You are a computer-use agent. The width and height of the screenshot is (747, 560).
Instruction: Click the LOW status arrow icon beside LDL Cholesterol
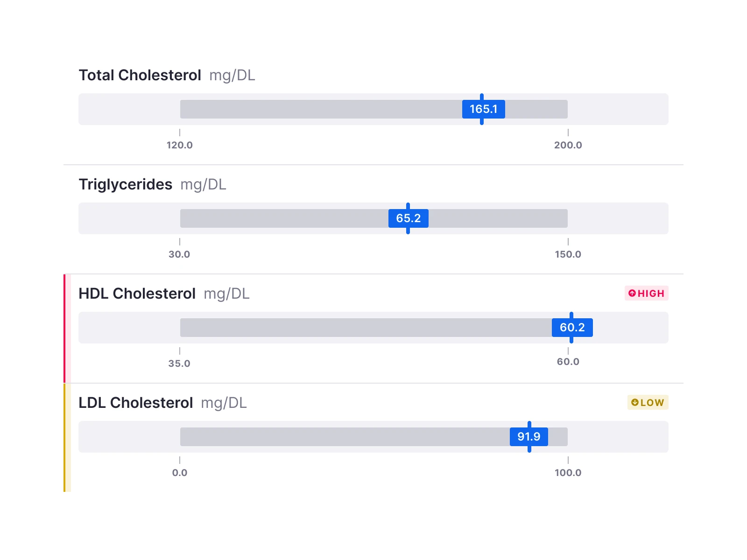(635, 402)
